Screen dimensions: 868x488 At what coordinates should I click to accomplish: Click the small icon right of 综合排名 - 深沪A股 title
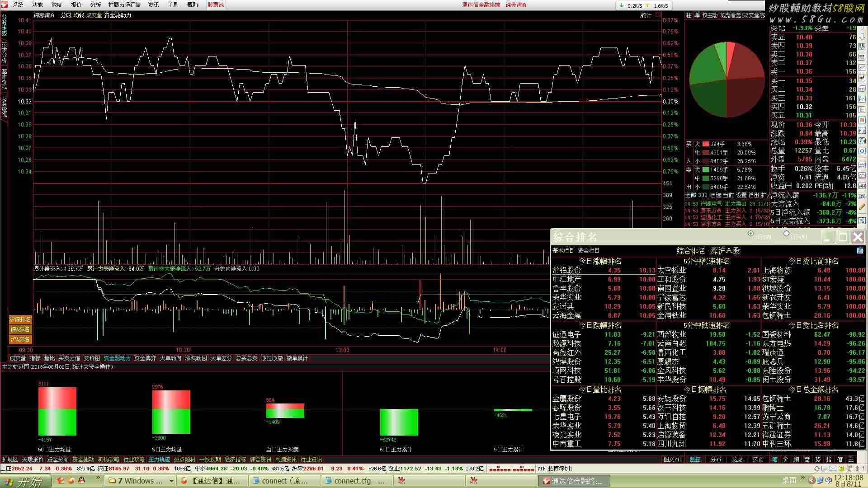[x=860, y=250]
